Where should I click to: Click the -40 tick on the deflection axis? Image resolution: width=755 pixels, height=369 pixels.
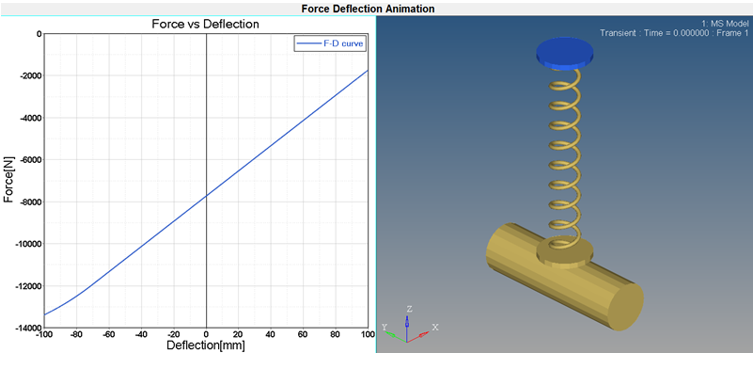[x=141, y=334]
